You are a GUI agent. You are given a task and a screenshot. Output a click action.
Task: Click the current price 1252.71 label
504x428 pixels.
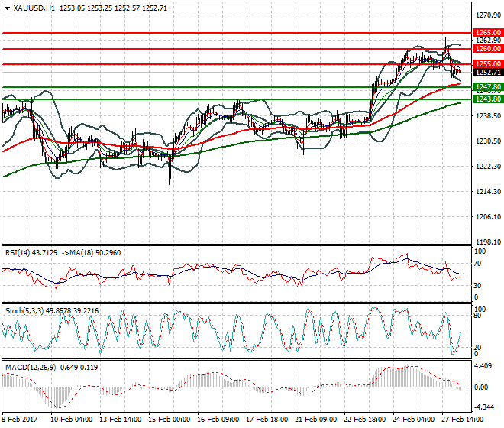pyautogui.click(x=488, y=73)
